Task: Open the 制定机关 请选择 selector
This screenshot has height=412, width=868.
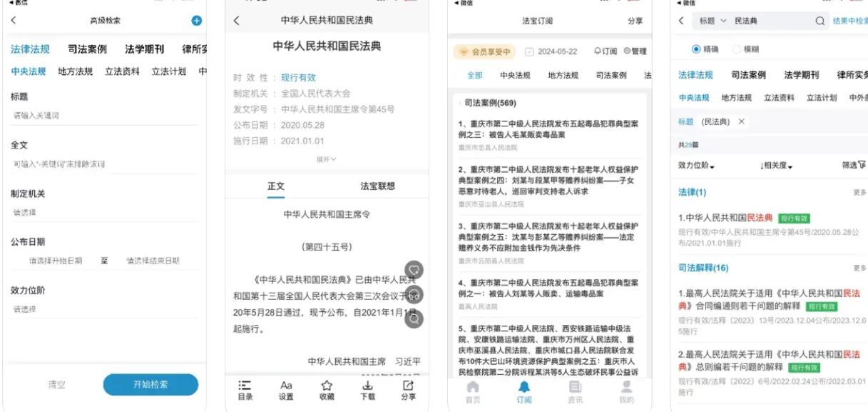Action: 104,212
